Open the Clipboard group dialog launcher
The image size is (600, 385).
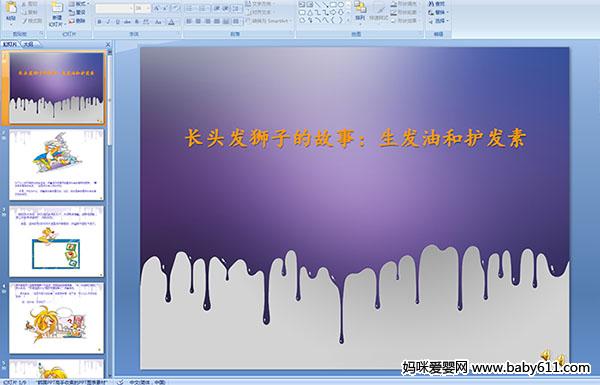point(41,33)
